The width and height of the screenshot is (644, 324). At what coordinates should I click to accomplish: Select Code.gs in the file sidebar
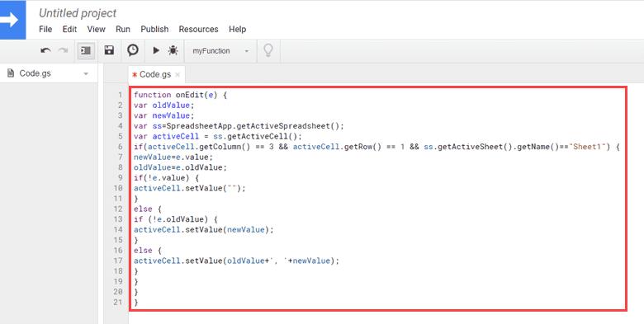36,73
